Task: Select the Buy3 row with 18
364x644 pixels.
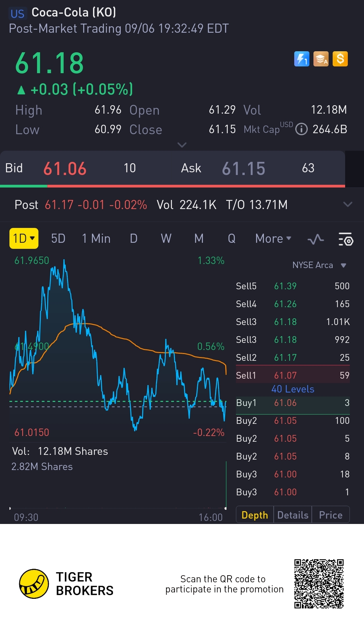Action: pyautogui.click(x=293, y=474)
